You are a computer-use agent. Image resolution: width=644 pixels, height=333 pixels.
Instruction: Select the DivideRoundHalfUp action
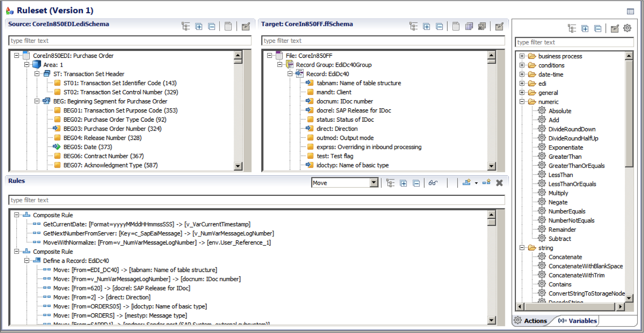(x=573, y=138)
